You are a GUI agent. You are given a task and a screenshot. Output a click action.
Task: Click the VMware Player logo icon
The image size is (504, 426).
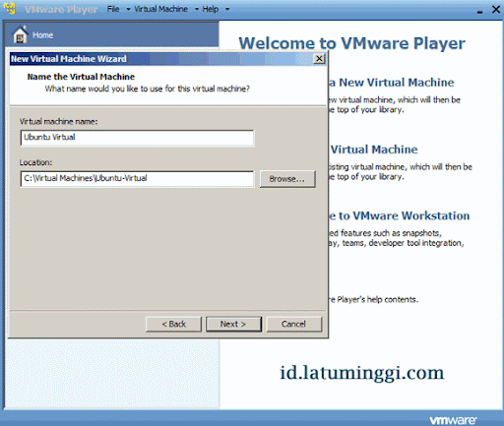point(11,9)
